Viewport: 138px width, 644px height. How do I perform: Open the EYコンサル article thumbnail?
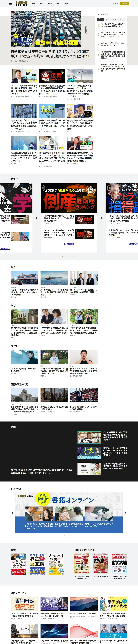point(24,76)
